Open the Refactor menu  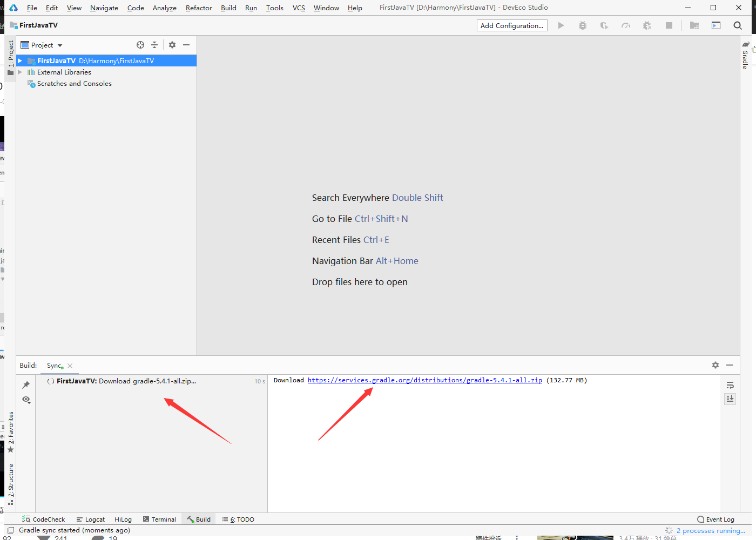[x=199, y=8]
